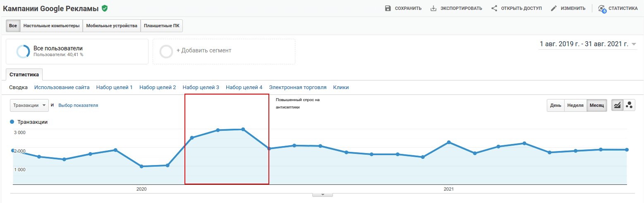Click the share access icon

(494, 8)
